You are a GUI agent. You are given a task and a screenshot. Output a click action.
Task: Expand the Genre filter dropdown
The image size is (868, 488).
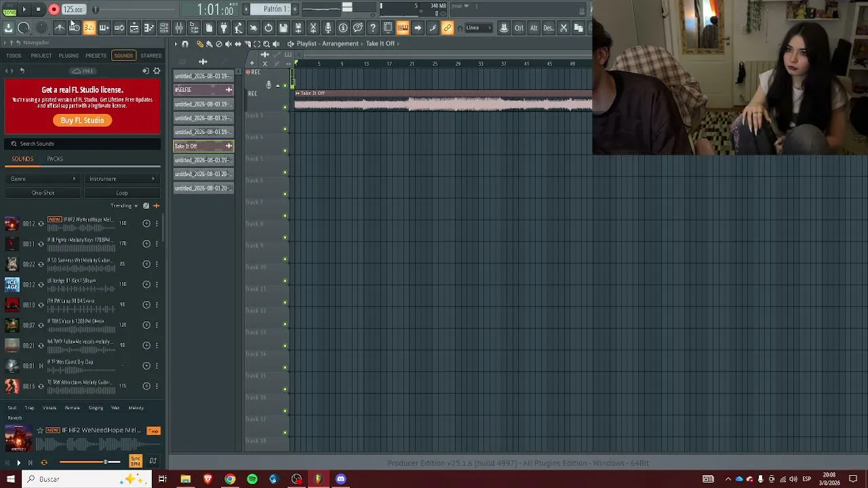43,179
